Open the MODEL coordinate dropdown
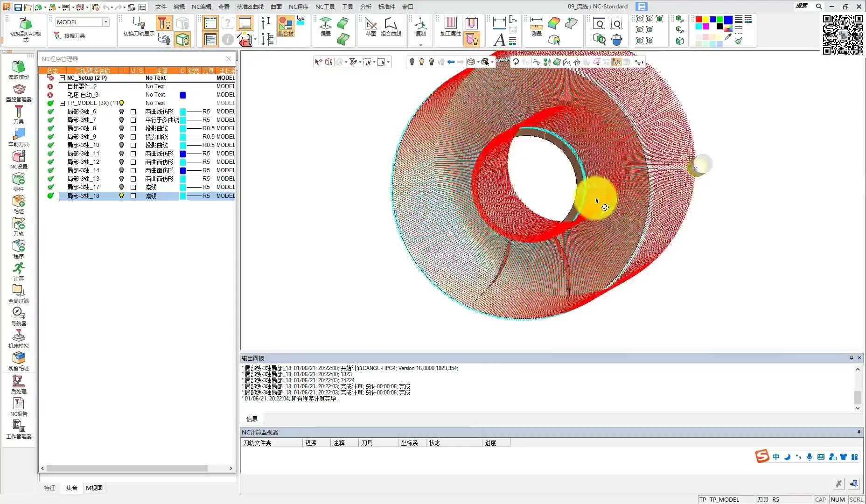Viewport: 866px width, 504px height. click(x=106, y=22)
